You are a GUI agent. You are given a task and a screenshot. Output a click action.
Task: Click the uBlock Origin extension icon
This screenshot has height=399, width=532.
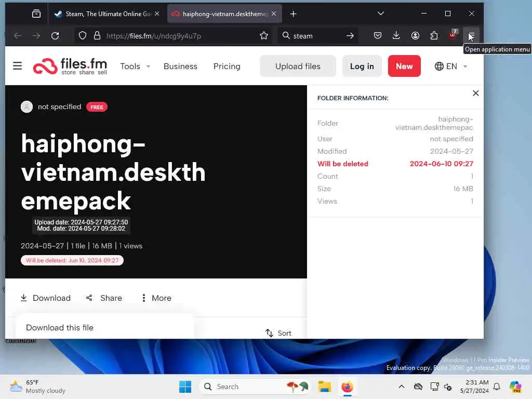(453, 35)
